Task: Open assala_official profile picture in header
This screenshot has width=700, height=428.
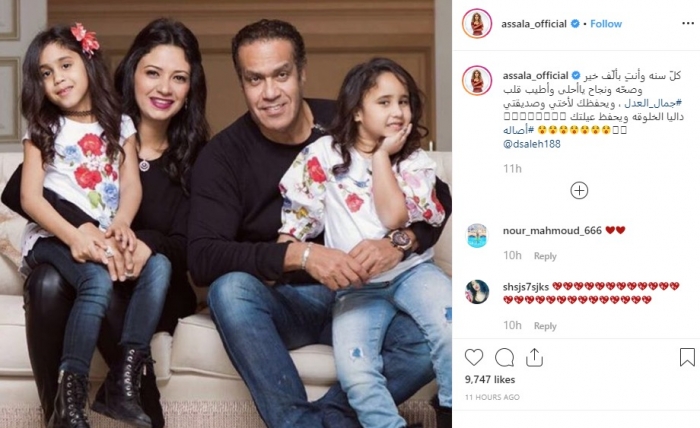Action: (x=477, y=23)
